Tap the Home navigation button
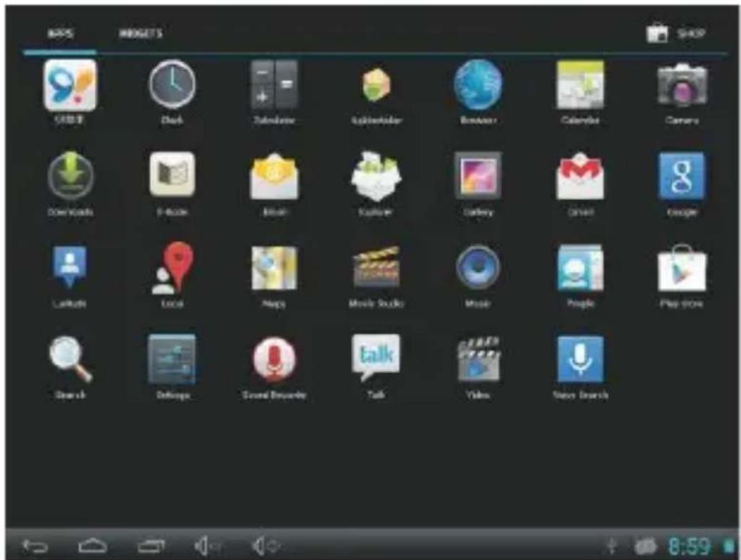Viewport: 741px width, 560px height. (92, 546)
